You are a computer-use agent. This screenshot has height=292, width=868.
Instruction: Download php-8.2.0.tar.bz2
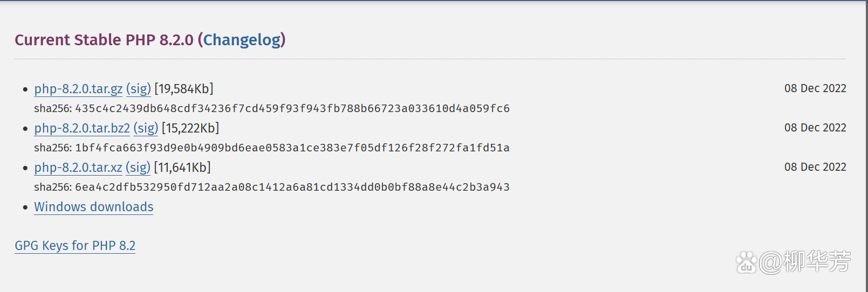82,128
